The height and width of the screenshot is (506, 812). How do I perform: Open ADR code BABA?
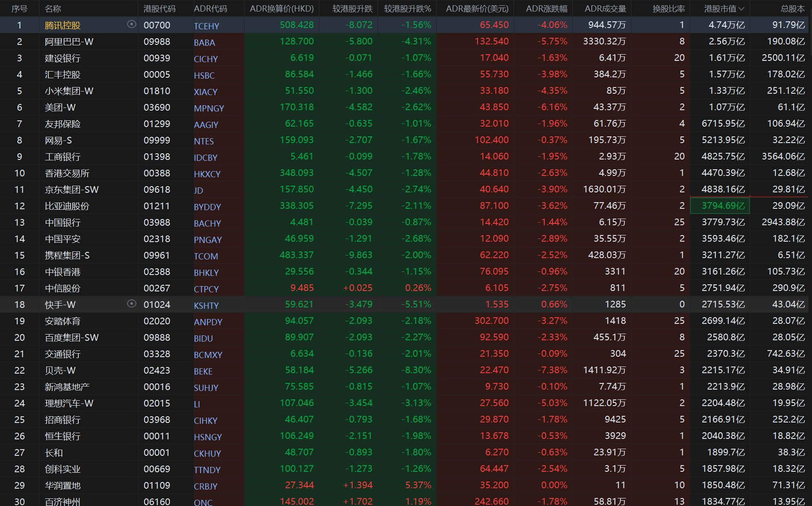205,43
